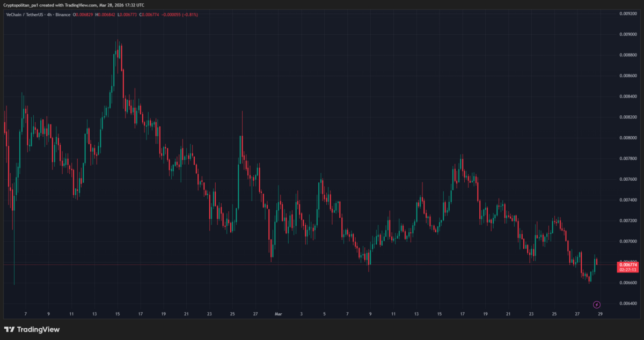Image resolution: width=644 pixels, height=340 pixels.
Task: Click the Mar label on time axis
Action: (278, 314)
